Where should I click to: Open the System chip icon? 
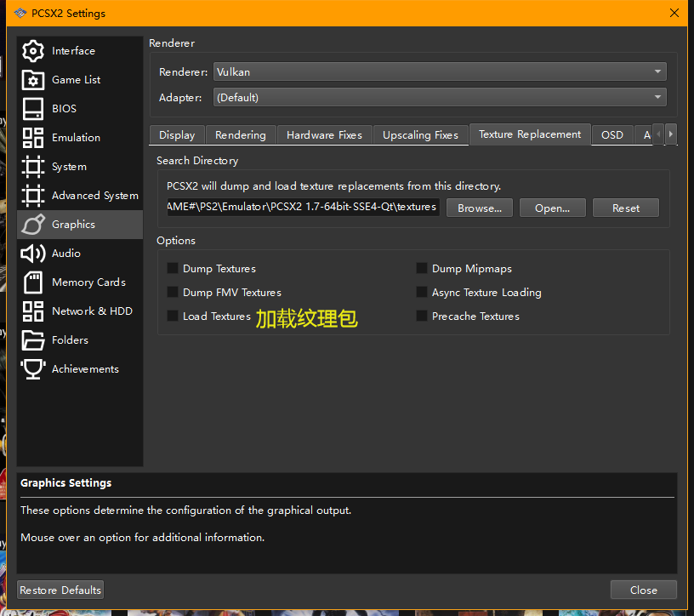(33, 167)
